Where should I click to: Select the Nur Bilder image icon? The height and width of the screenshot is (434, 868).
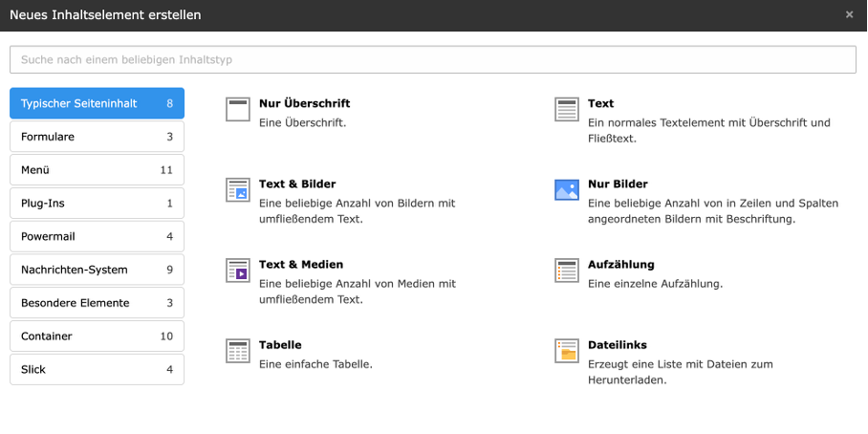pyautogui.click(x=567, y=190)
